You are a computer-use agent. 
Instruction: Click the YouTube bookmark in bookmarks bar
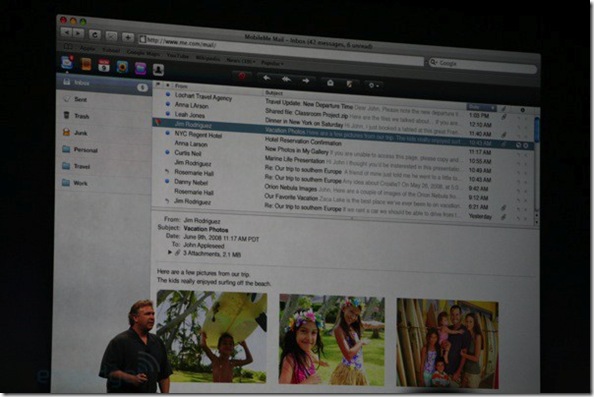coord(178,55)
